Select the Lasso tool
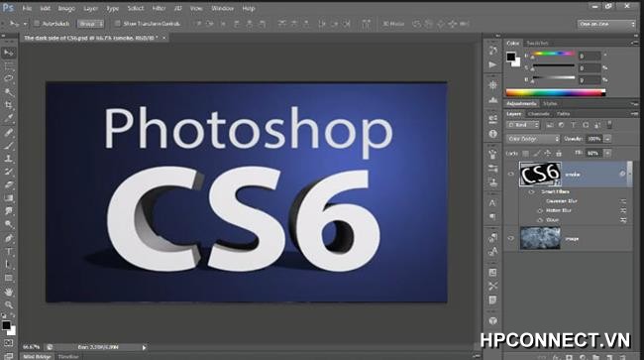This screenshot has width=644, height=360. pos(8,78)
